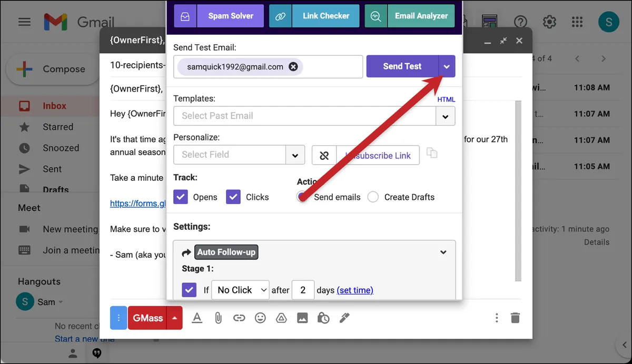Screen dimensions: 632x364
Task: Go to newer emails arrow
Action: (x=578, y=58)
